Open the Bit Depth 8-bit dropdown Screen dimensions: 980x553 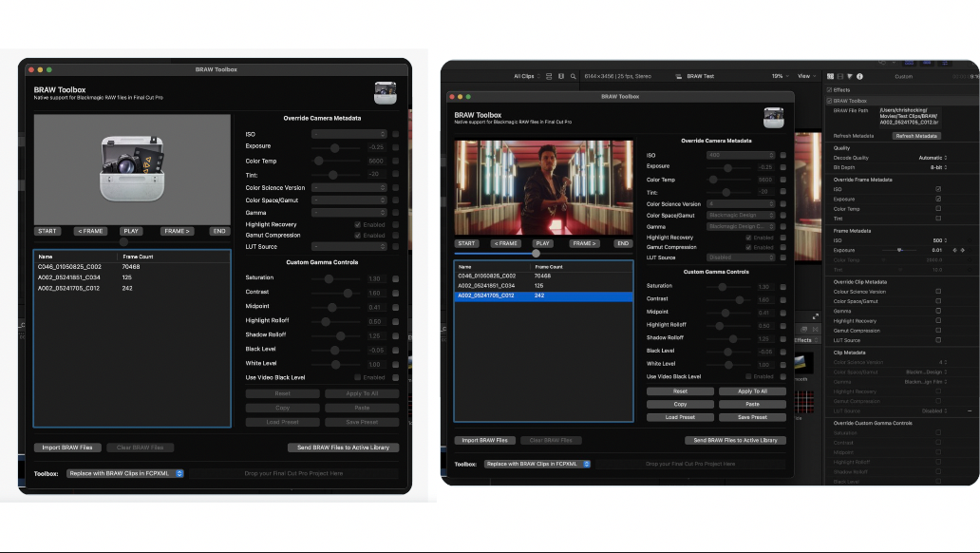pos(938,167)
